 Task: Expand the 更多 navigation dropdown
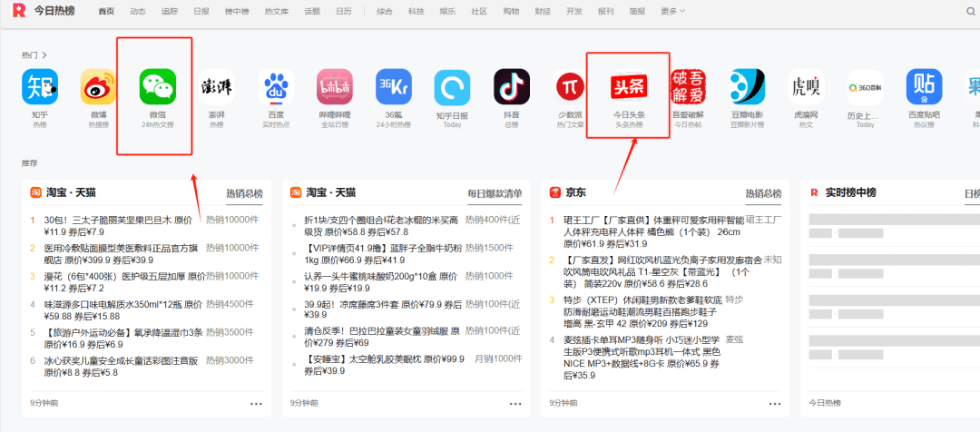tap(672, 11)
